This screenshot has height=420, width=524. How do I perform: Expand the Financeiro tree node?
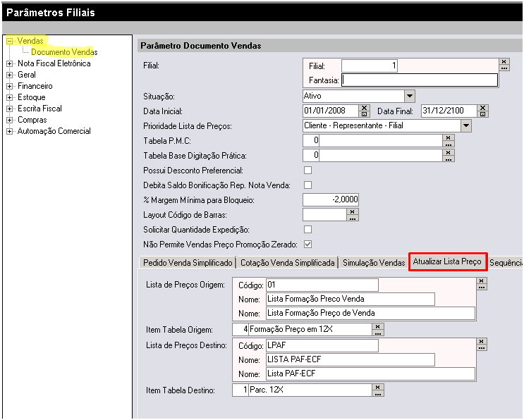[x=10, y=86]
